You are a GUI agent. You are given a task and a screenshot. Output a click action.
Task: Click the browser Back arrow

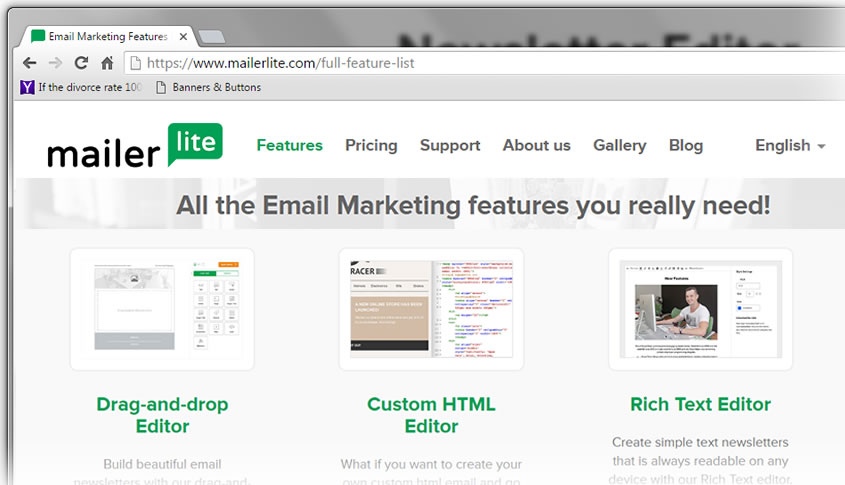click(x=30, y=63)
